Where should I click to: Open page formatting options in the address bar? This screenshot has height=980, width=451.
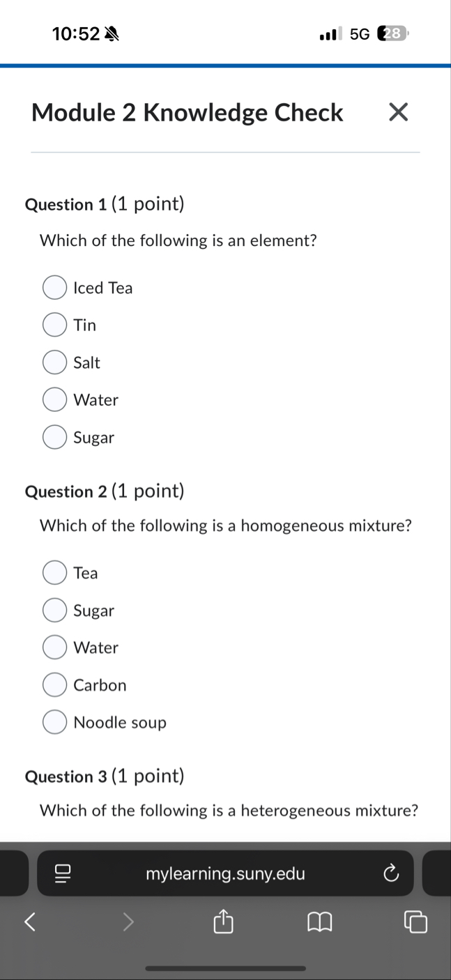61,873
